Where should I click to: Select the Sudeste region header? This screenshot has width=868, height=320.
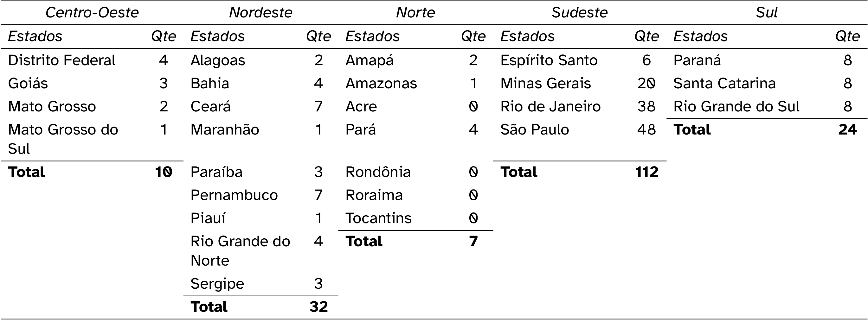580,13
